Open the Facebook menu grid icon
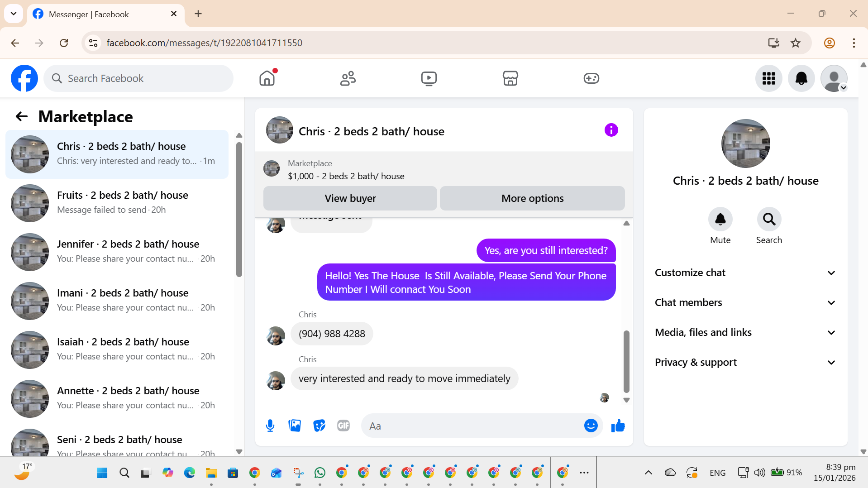The height and width of the screenshot is (488, 868). pyautogui.click(x=768, y=78)
